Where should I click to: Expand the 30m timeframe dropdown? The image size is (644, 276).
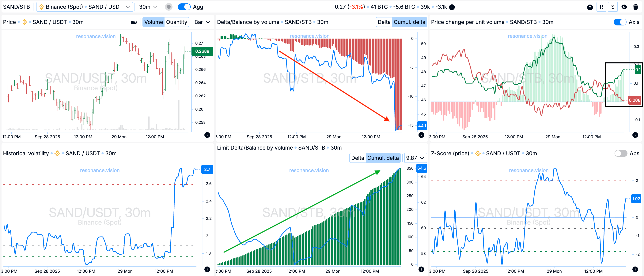click(148, 7)
